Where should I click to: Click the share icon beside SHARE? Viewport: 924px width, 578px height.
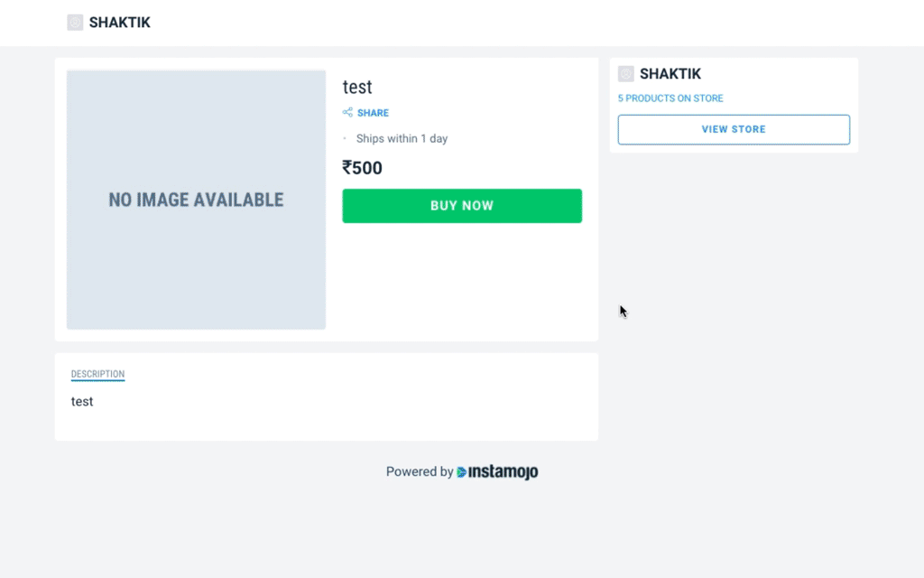tap(347, 112)
